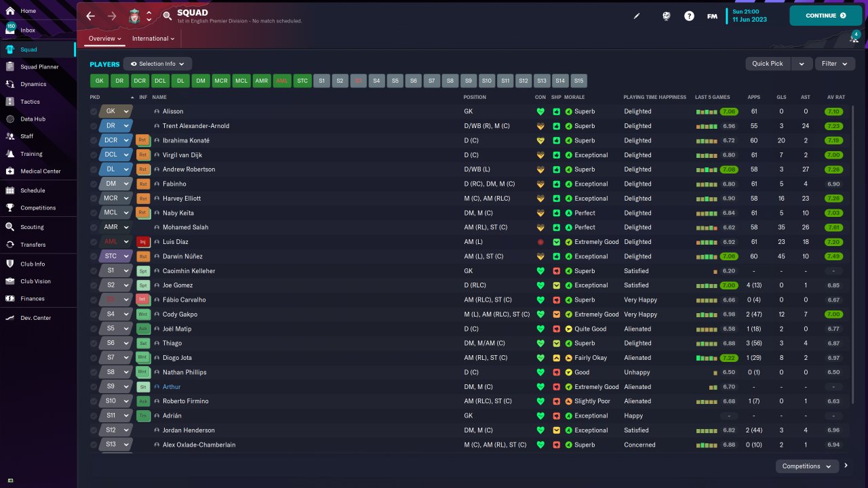The image size is (868, 488).
Task: Open Training section
Action: 38,154
